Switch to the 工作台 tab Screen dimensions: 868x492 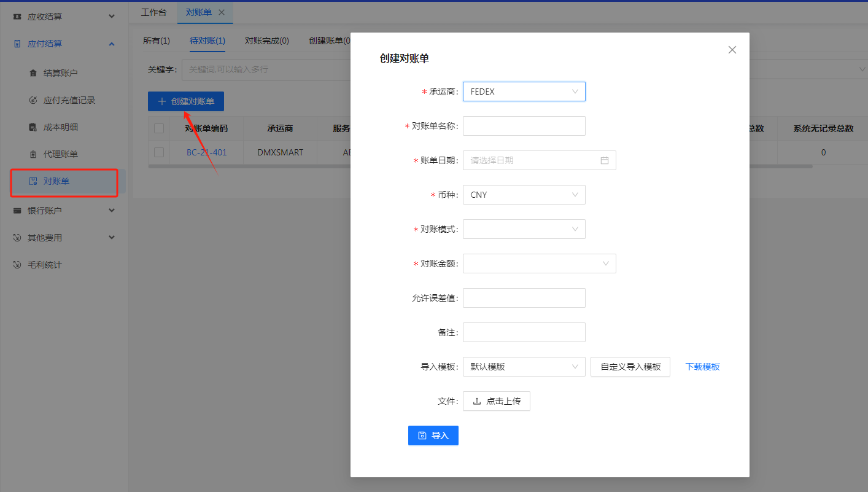coord(153,12)
